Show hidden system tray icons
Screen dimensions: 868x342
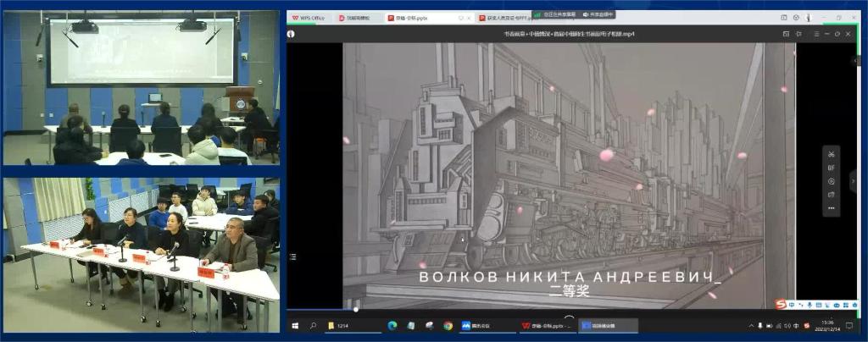coord(751,325)
